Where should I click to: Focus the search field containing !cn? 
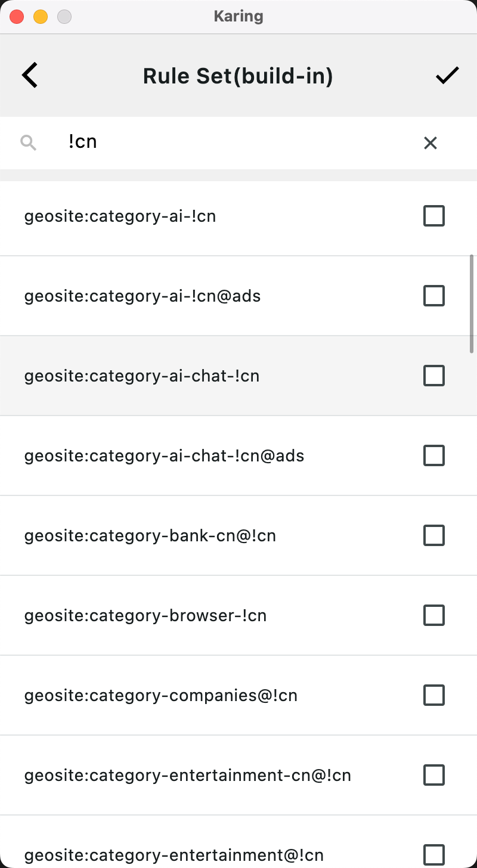point(238,142)
